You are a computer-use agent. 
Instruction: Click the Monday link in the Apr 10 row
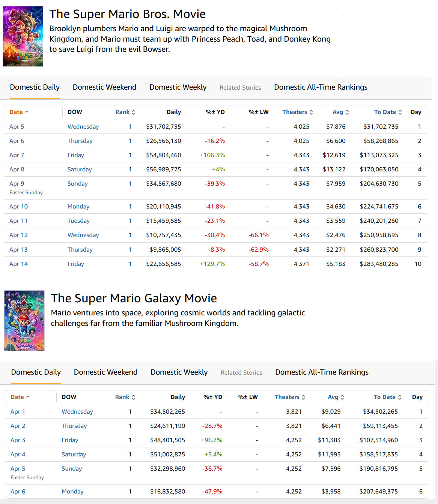point(78,207)
